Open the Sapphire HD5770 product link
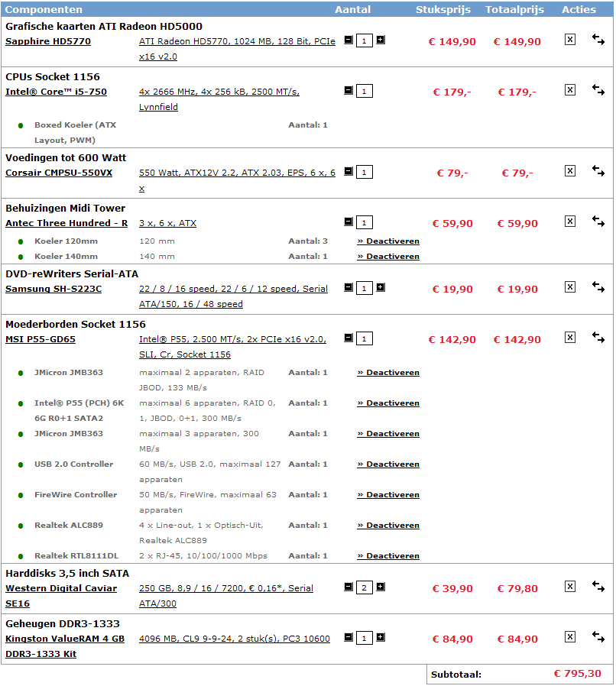Image resolution: width=616 pixels, height=686 pixels. (48, 41)
